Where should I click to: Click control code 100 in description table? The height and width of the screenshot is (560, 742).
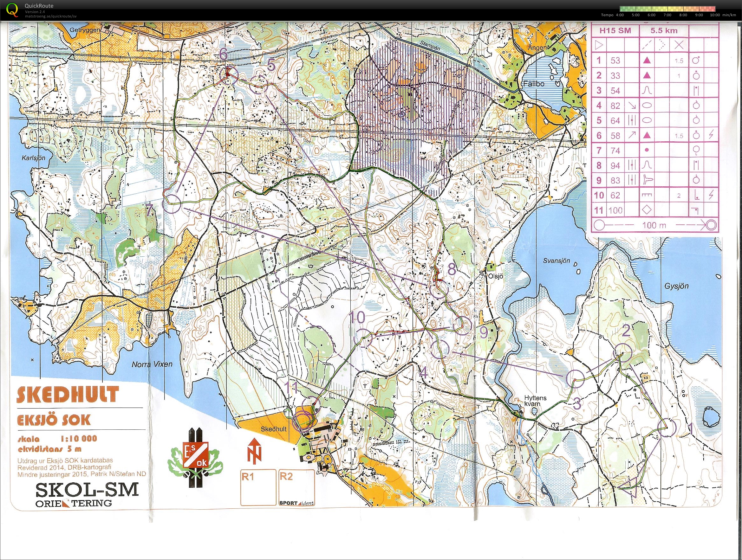click(x=615, y=210)
